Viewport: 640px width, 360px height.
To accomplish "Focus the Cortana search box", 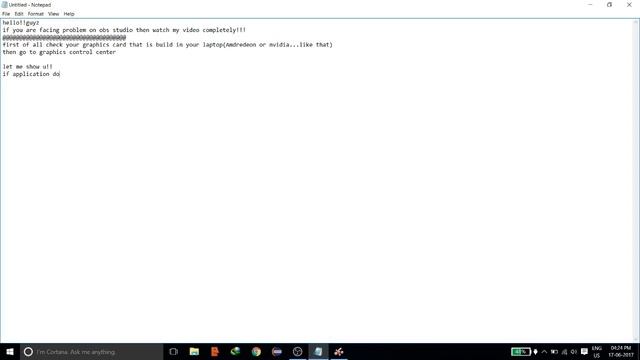I will pyautogui.click(x=91, y=352).
